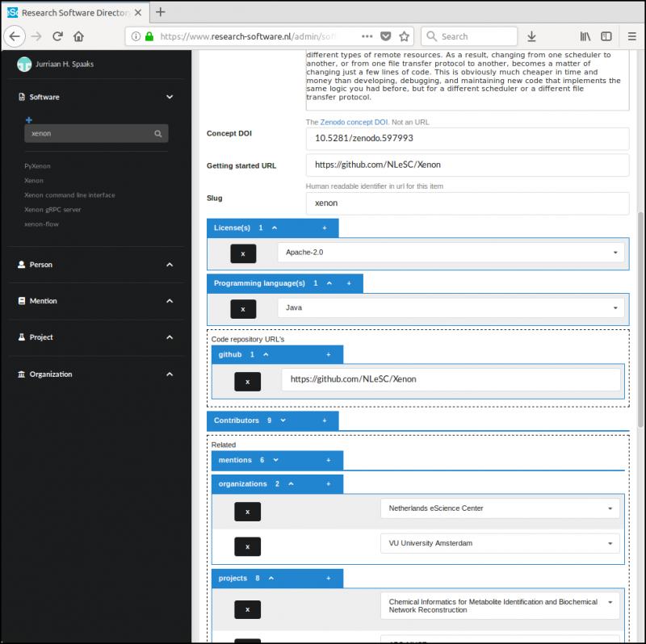
Task: Open a new browser tab
Action: 161,12
